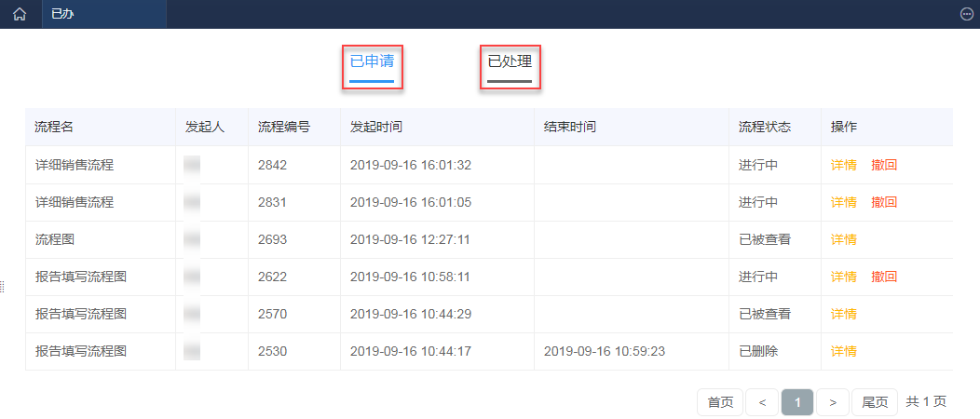The height and width of the screenshot is (419, 980).
Task: Open 详情 for process 2530
Action: [x=843, y=352]
